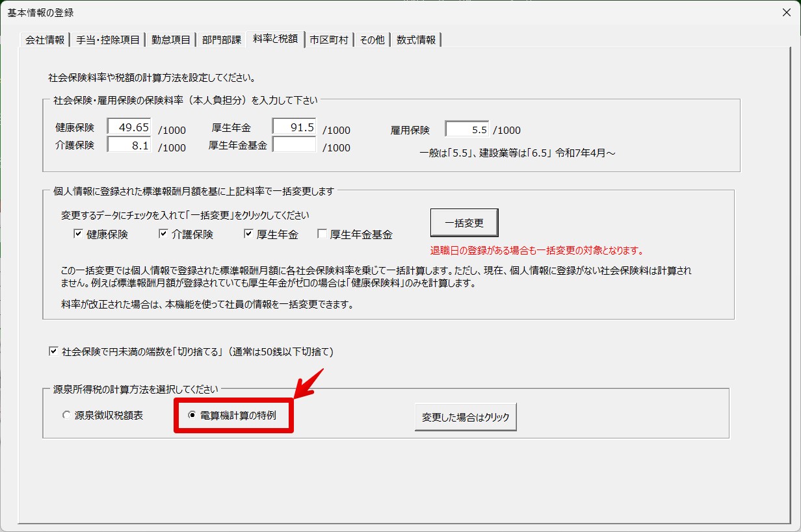The width and height of the screenshot is (801, 532).
Task: Click the 雇用保険 rate input field
Action: pyautogui.click(x=467, y=129)
